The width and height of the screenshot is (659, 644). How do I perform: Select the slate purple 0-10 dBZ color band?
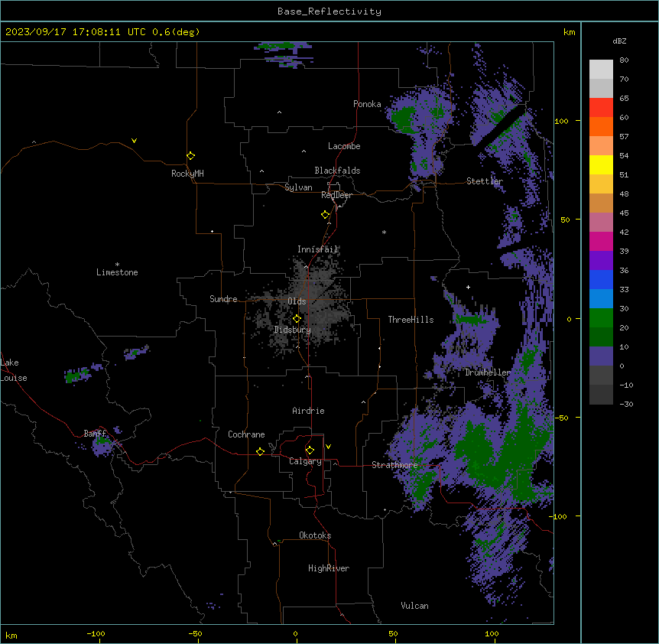pos(601,356)
